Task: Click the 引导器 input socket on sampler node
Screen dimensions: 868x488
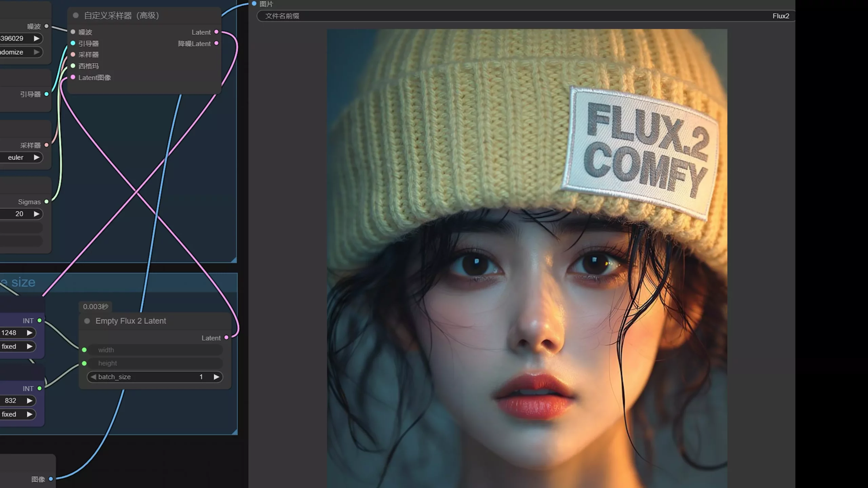Action: pos(73,43)
